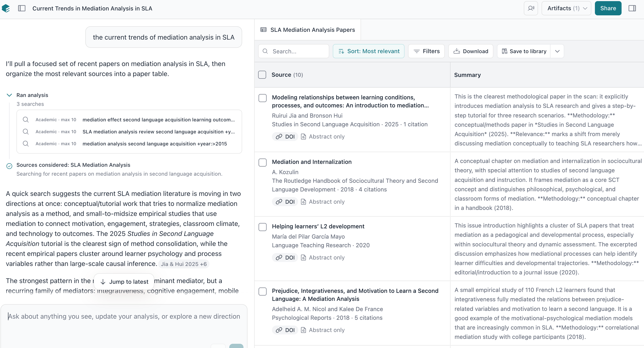Click the checkmark icon beside Sources considered
This screenshot has width=644, height=348.
tap(9, 166)
